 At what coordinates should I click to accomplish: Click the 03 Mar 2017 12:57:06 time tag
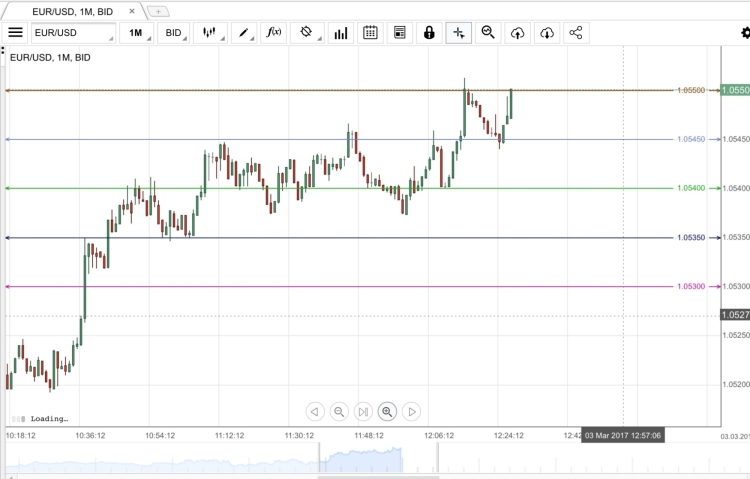(x=623, y=435)
